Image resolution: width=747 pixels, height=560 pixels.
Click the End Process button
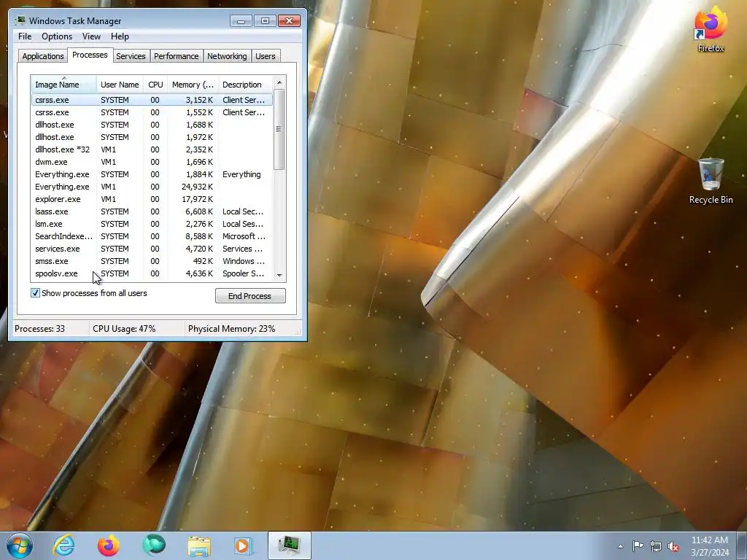point(250,296)
